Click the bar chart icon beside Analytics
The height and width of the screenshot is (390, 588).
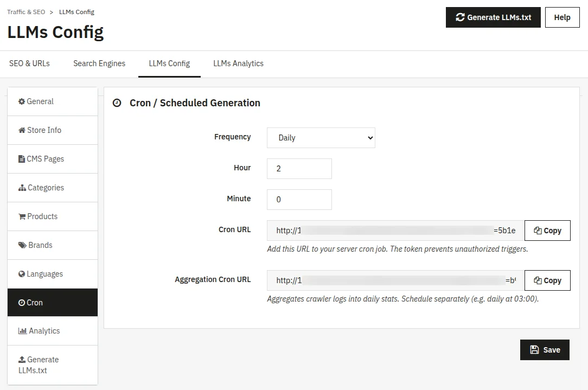(22, 331)
